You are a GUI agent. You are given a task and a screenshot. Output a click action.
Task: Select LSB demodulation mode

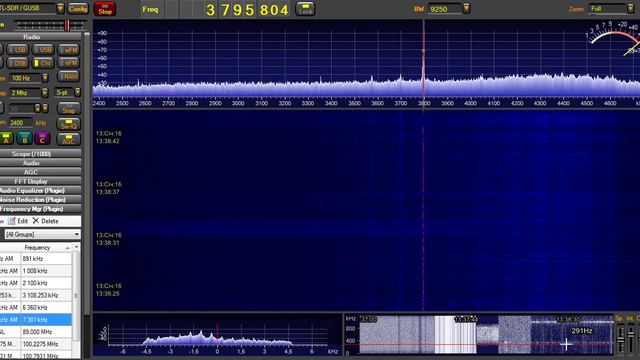pyautogui.click(x=18, y=50)
